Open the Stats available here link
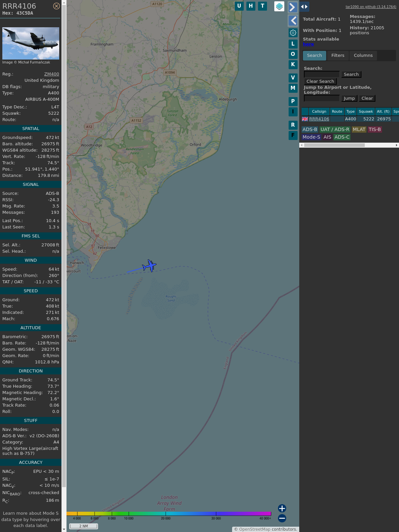399x532 pixels. coord(308,44)
